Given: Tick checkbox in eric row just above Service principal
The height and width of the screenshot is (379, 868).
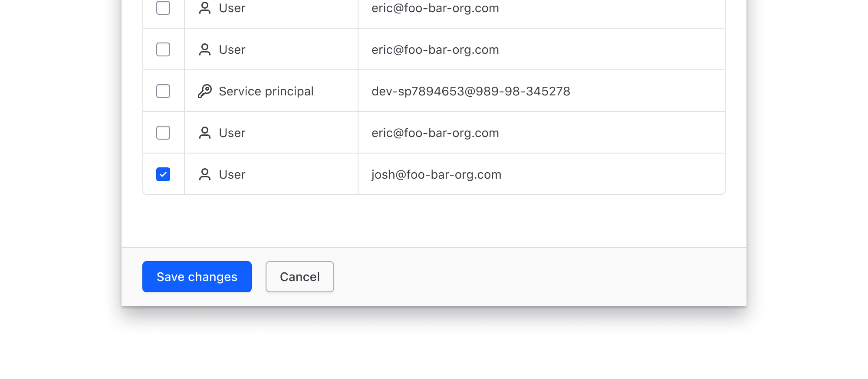Looking at the screenshot, I should click(x=163, y=49).
